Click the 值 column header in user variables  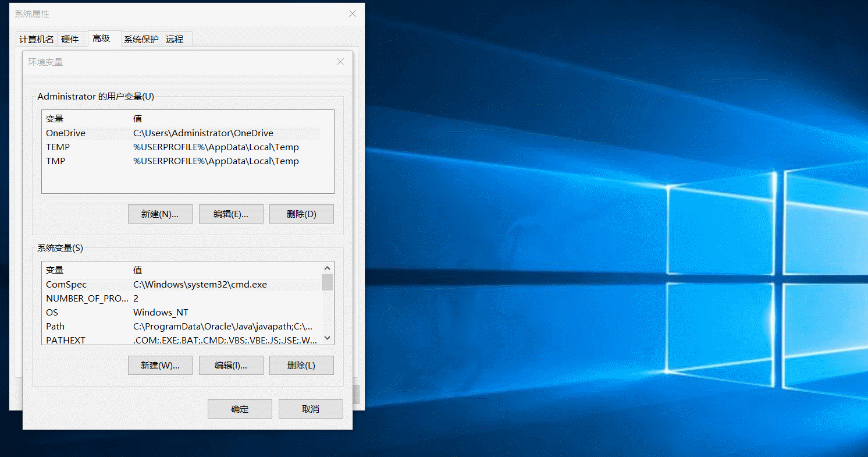(x=138, y=119)
